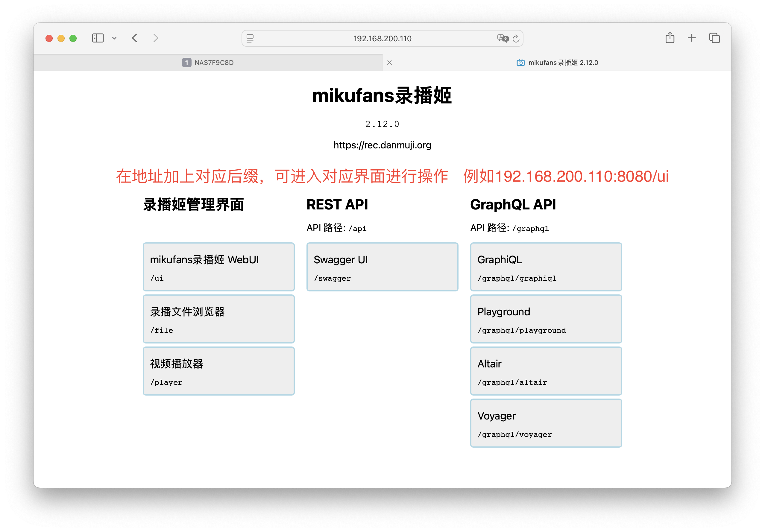Show the tab overview
This screenshot has height=532, width=765.
714,38
